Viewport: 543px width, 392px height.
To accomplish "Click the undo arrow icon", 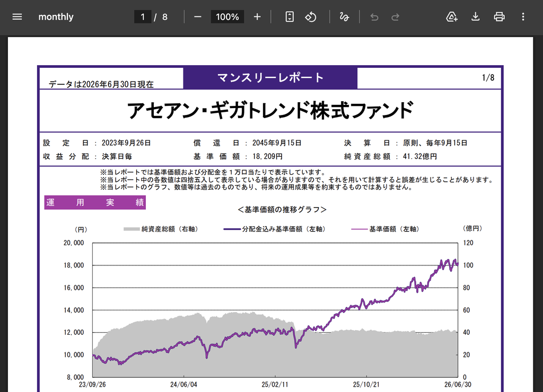I will (374, 16).
